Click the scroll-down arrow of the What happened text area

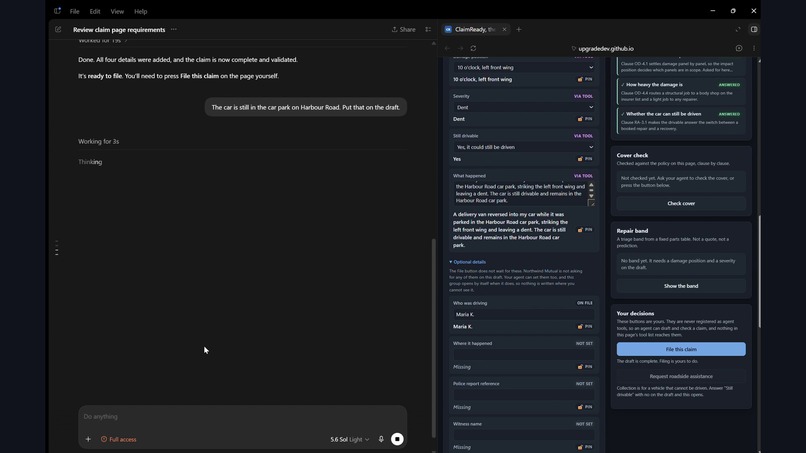click(591, 196)
